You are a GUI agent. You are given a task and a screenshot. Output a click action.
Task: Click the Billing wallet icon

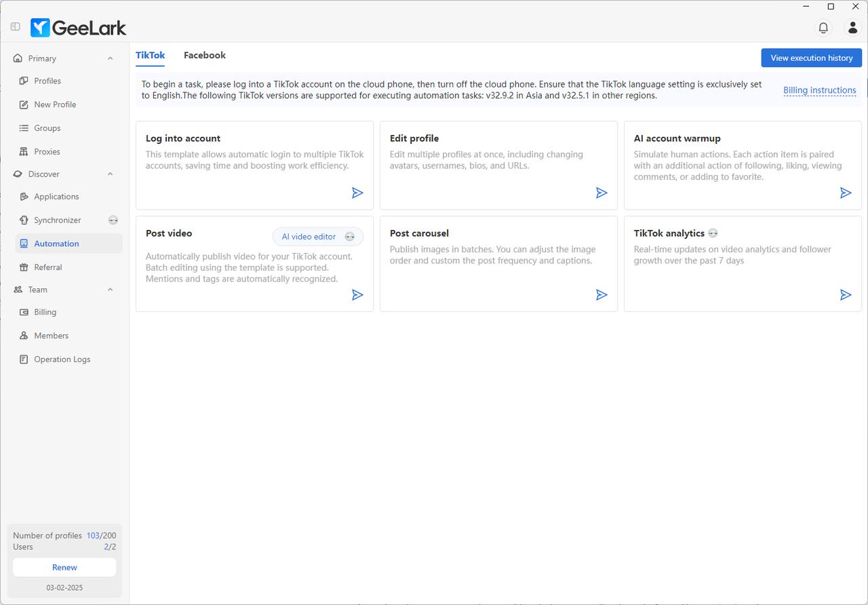click(x=24, y=312)
